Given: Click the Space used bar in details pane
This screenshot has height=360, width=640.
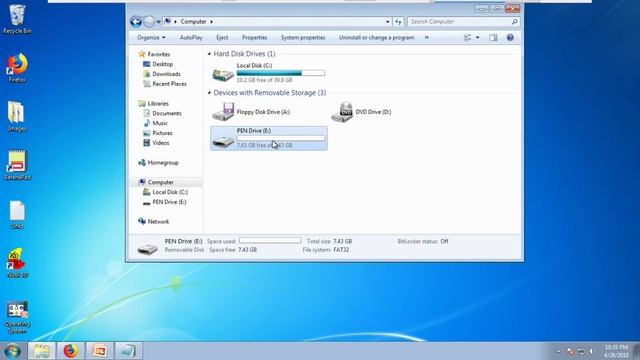Looking at the screenshot, I should click(270, 241).
